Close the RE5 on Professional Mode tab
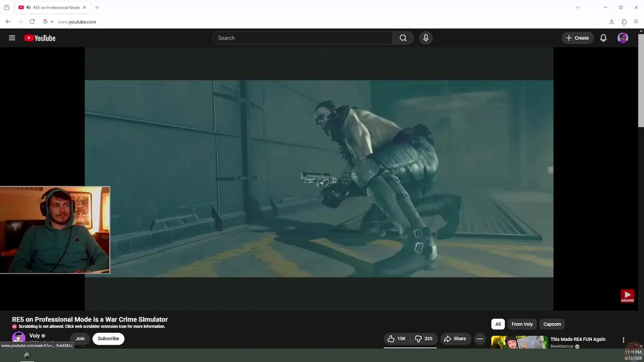 point(85,8)
